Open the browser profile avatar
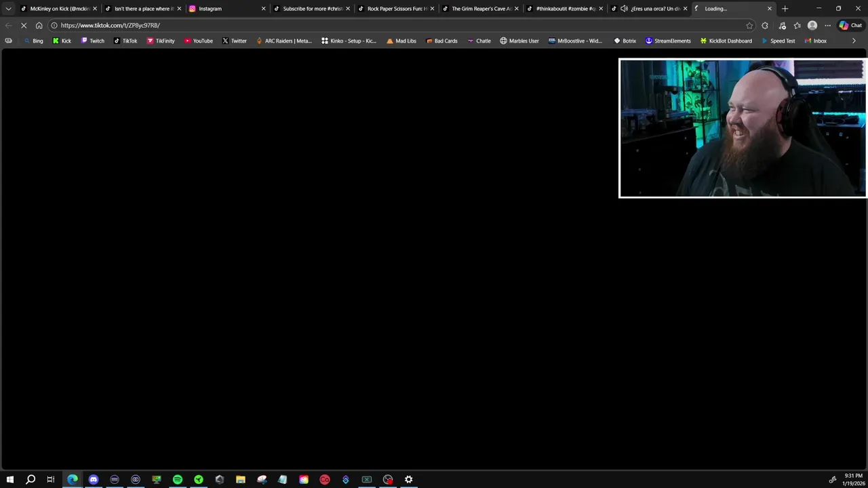The height and width of the screenshot is (488, 868). click(x=812, y=25)
